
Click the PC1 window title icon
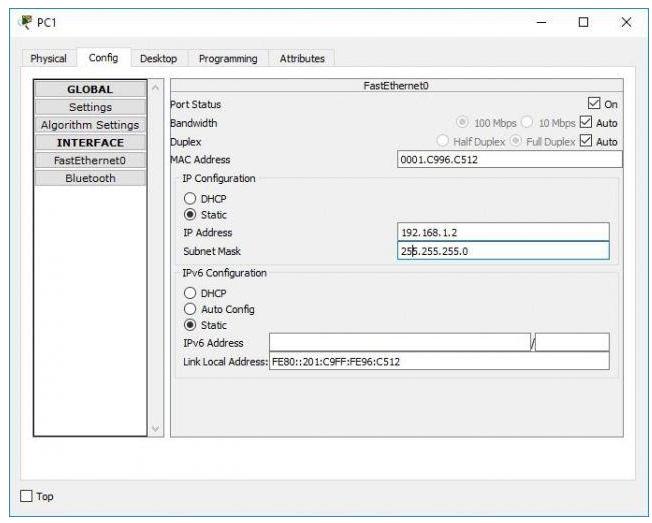26,22
